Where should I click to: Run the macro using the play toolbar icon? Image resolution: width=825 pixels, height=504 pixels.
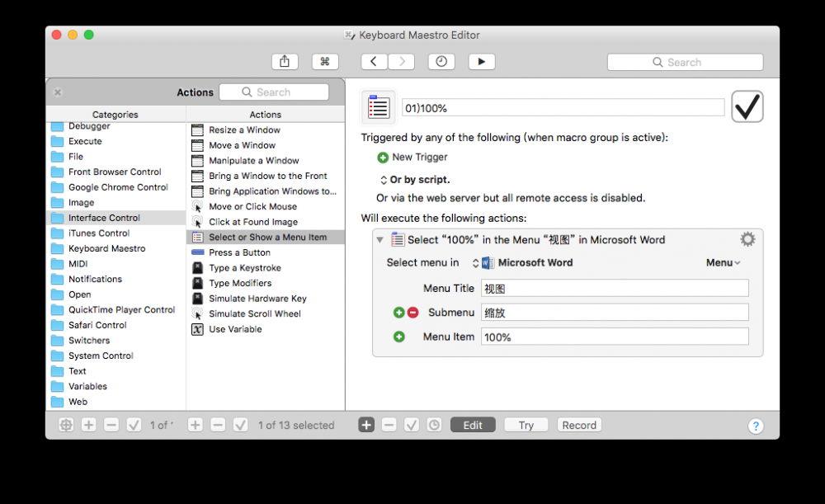[x=482, y=61]
